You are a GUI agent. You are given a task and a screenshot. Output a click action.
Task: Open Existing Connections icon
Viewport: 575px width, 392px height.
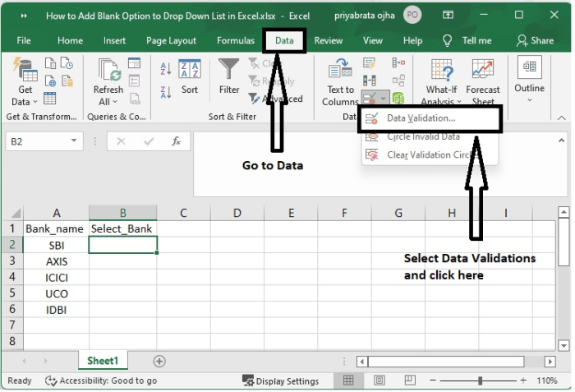67,81
